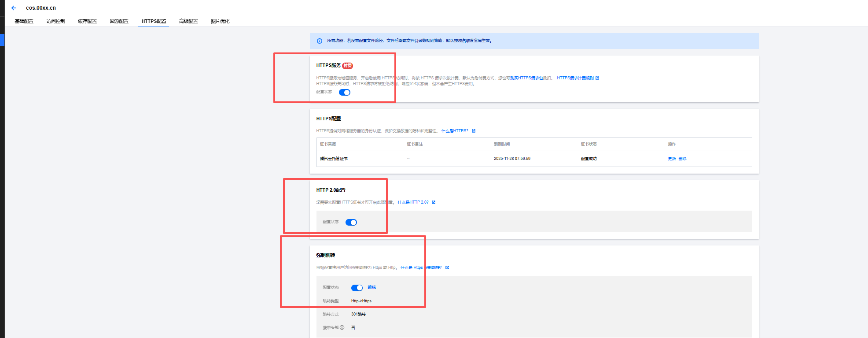
Task: Click external-link icon after HTTPS请求计费规则
Action: pyautogui.click(x=597, y=78)
